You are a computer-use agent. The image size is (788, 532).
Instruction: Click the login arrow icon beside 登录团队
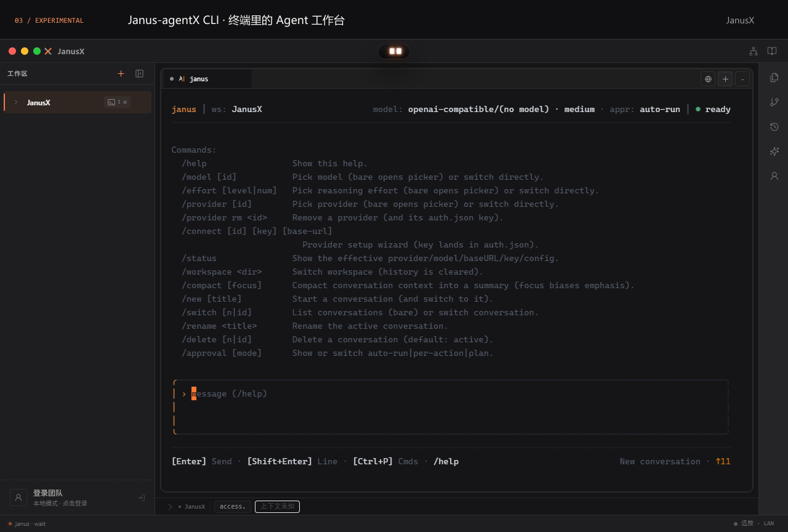(141, 498)
